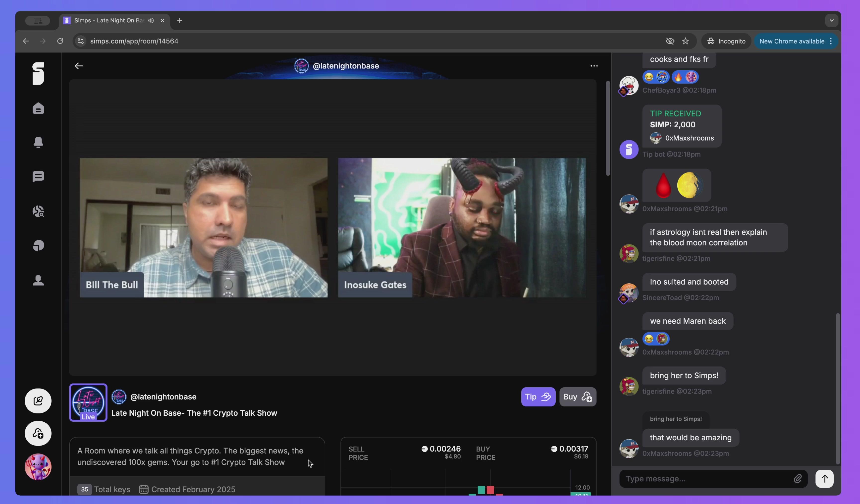Open your devil avatar profile
The width and height of the screenshot is (860, 504).
pos(38,466)
